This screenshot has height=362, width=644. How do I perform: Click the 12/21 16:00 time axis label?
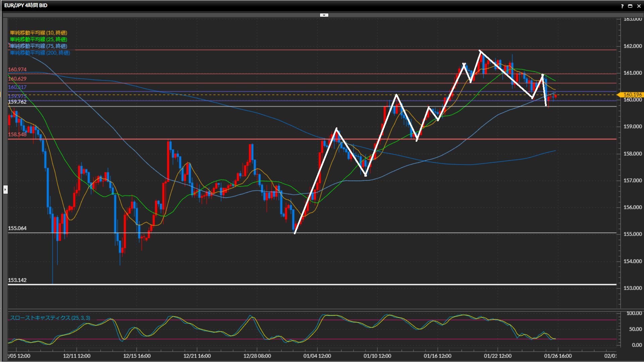pyautogui.click(x=197, y=356)
